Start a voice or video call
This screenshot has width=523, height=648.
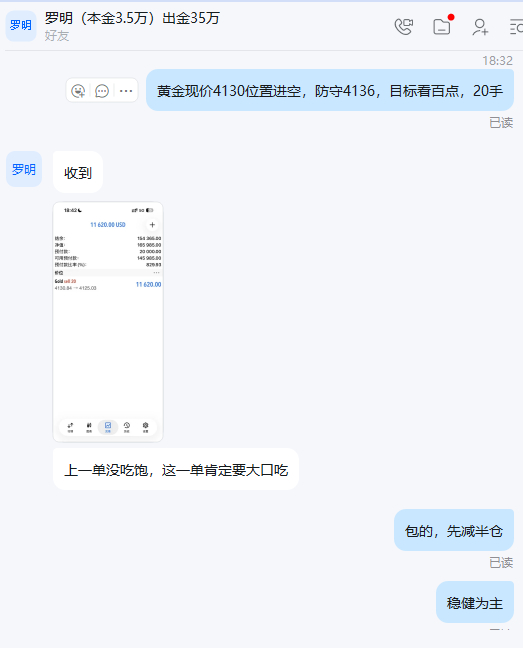(x=404, y=27)
